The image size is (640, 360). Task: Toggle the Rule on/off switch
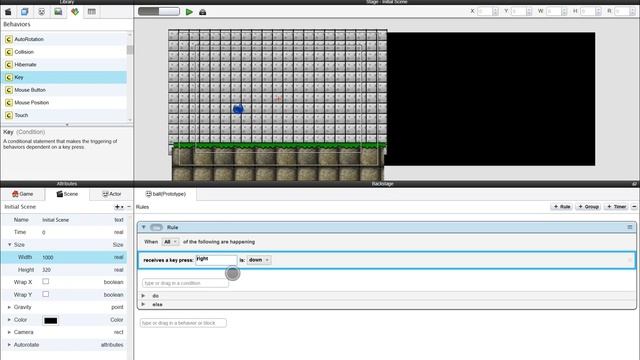(156, 227)
